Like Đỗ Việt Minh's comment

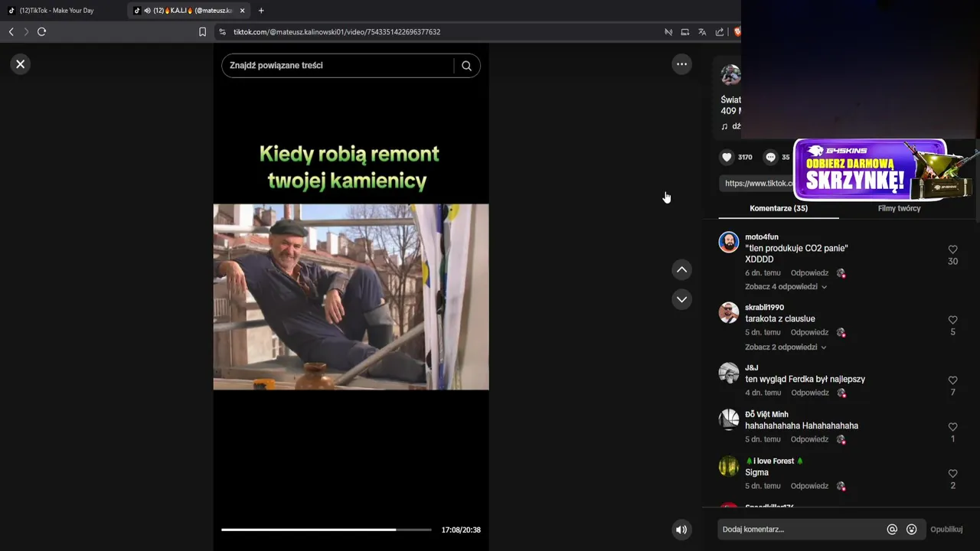pos(952,427)
